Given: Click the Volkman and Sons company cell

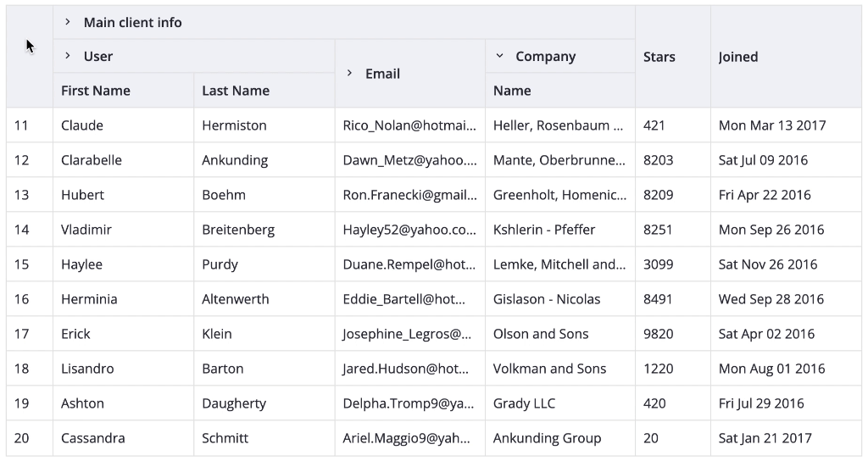Looking at the screenshot, I should point(560,369).
